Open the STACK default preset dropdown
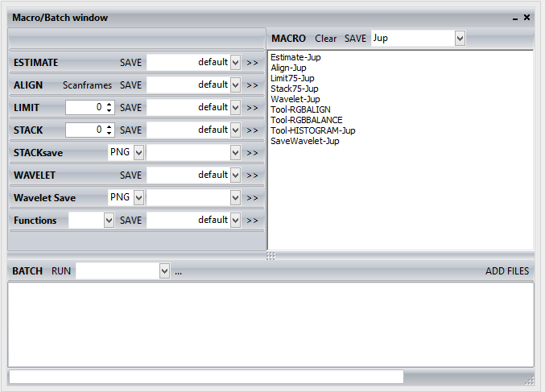Screen dimensions: 545x392 (x=235, y=130)
